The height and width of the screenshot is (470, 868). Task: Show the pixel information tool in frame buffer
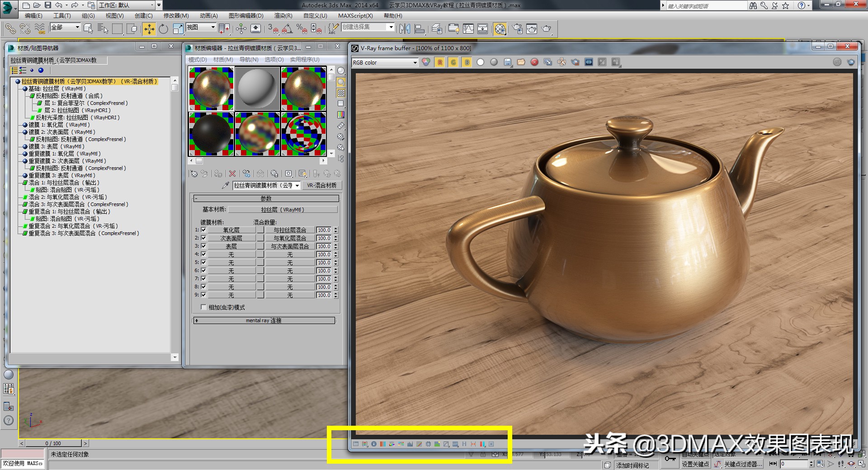click(374, 444)
